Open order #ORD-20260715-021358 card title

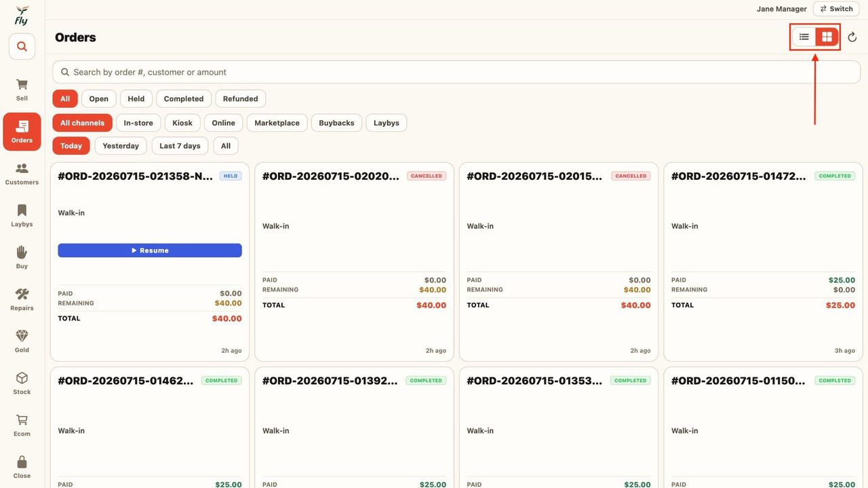pos(136,176)
